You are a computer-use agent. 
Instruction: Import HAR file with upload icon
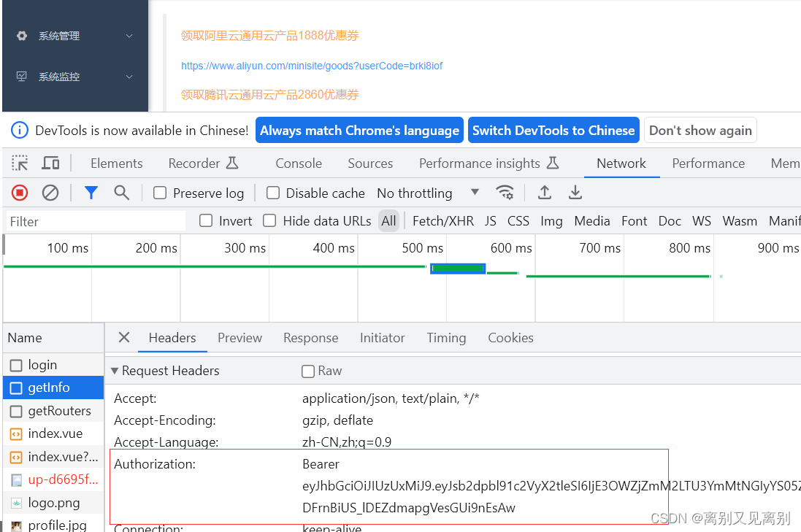click(x=545, y=193)
